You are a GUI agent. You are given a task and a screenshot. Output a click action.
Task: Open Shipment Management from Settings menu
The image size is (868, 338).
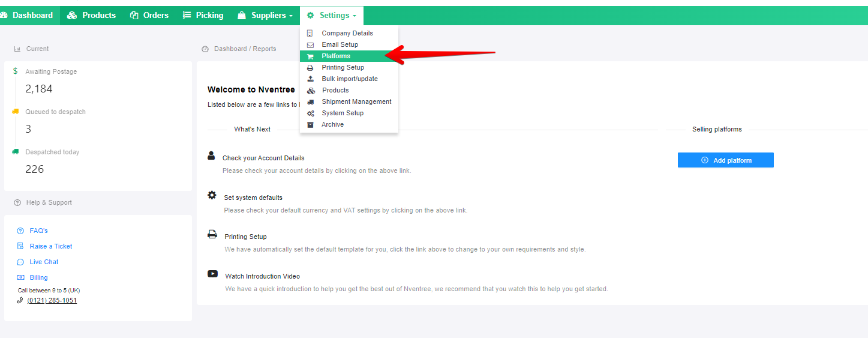point(349,101)
